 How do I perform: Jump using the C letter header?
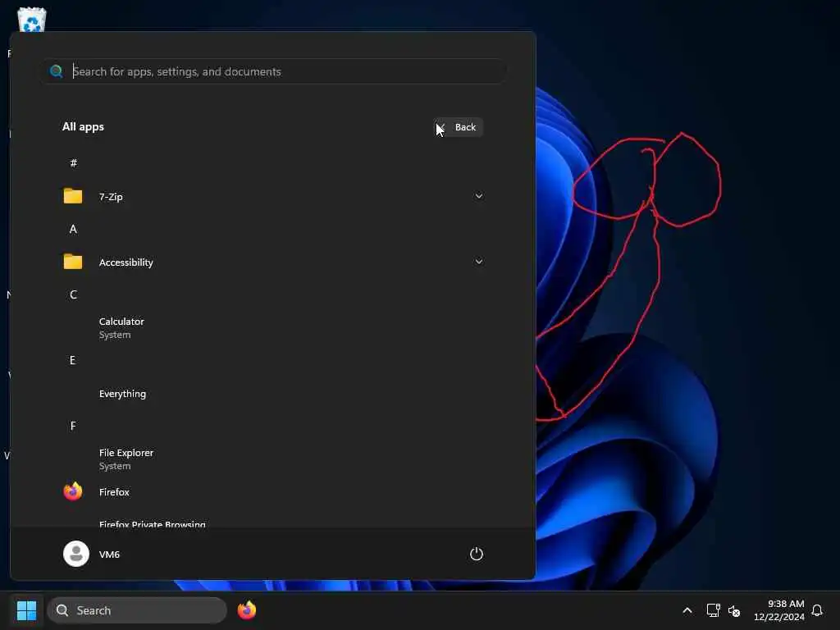pyautogui.click(x=73, y=294)
